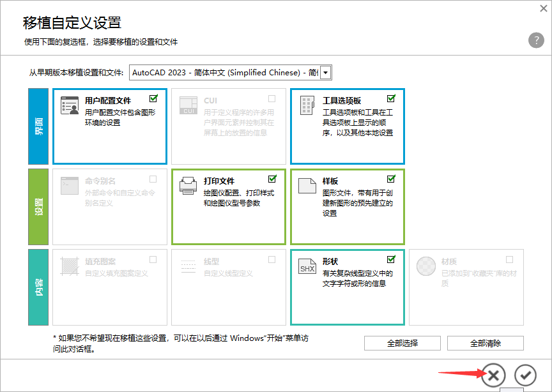Close the dialog with top-right X
Image resolution: width=552 pixels, height=392 pixels.
click(x=544, y=8)
